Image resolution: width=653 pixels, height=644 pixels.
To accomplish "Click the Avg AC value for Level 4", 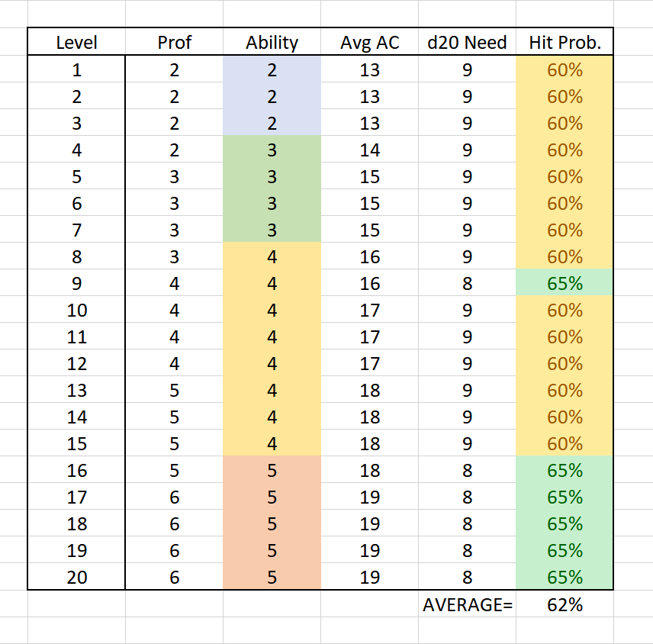I will click(370, 150).
